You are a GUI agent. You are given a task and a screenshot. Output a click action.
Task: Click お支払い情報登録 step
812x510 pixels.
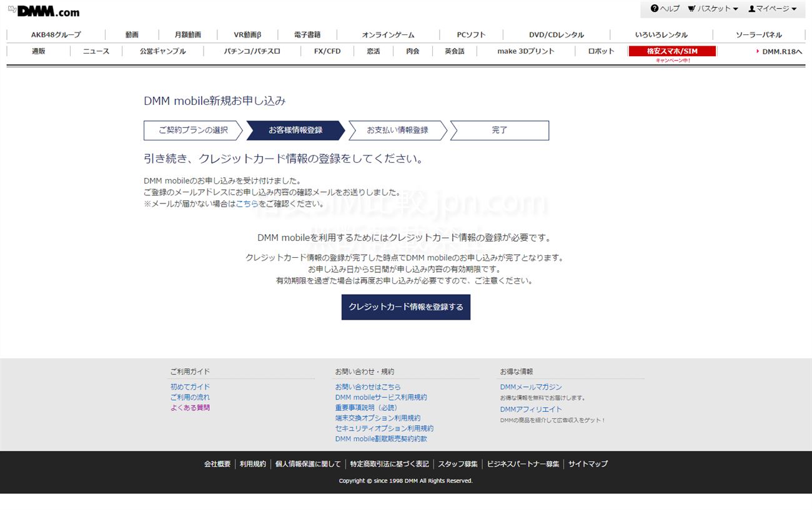tap(397, 130)
